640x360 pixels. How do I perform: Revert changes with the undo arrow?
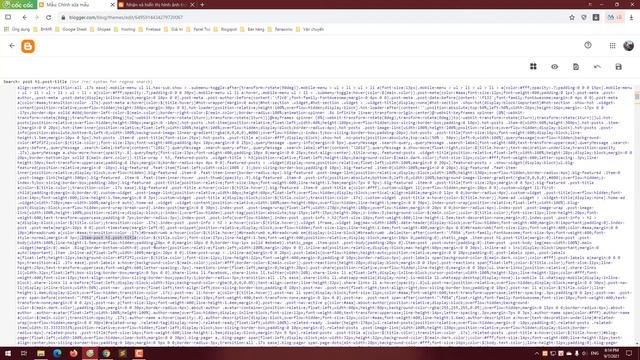(x=597, y=67)
